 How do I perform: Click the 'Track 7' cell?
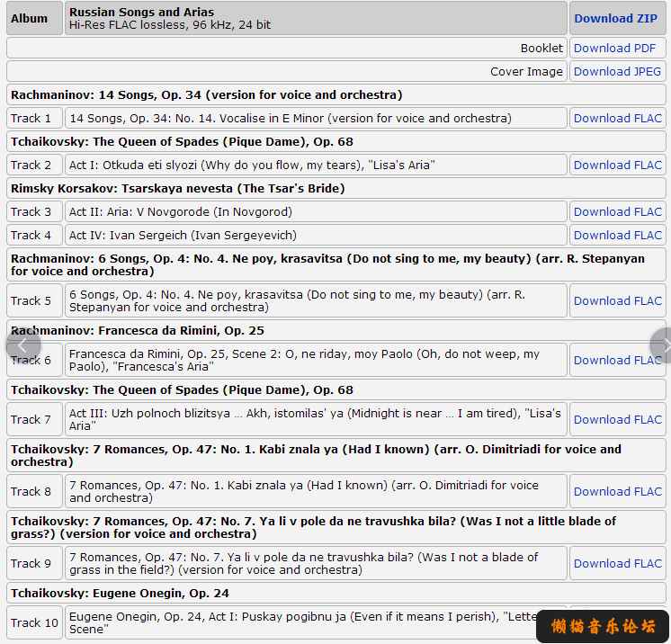(x=34, y=420)
